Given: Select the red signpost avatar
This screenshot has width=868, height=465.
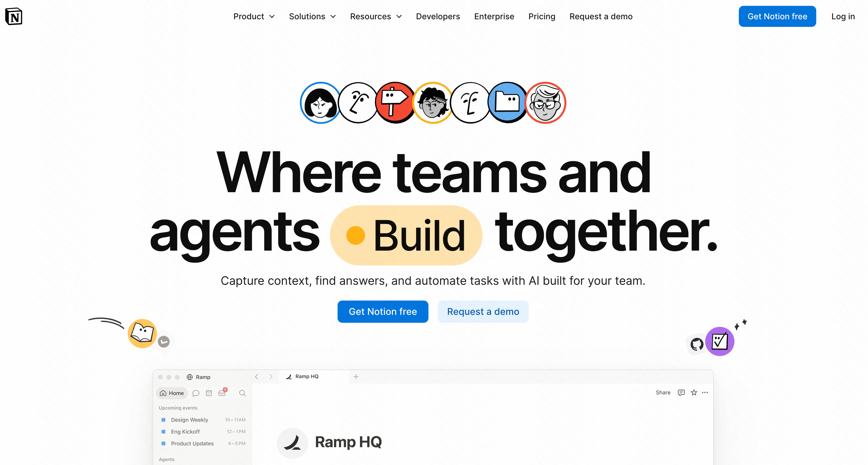Looking at the screenshot, I should [x=395, y=103].
